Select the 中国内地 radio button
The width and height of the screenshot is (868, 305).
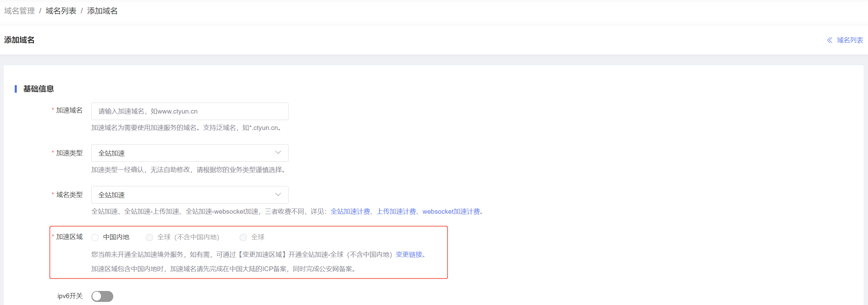click(95, 237)
